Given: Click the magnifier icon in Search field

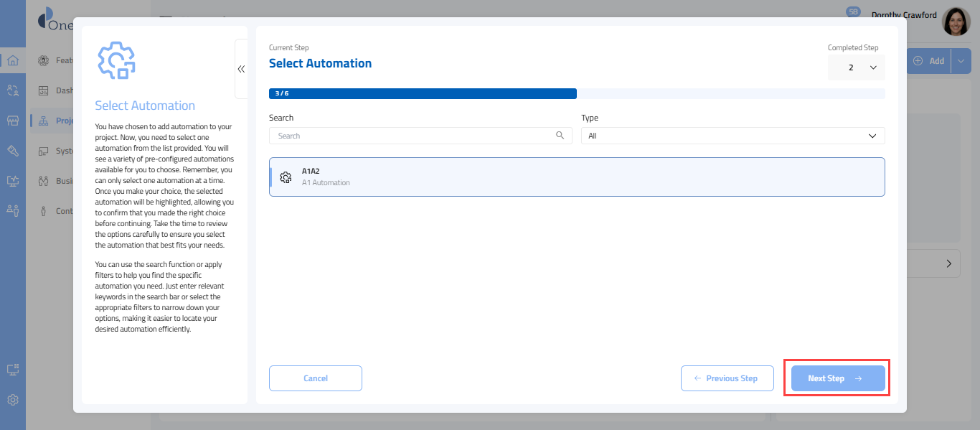Looking at the screenshot, I should coord(560,136).
